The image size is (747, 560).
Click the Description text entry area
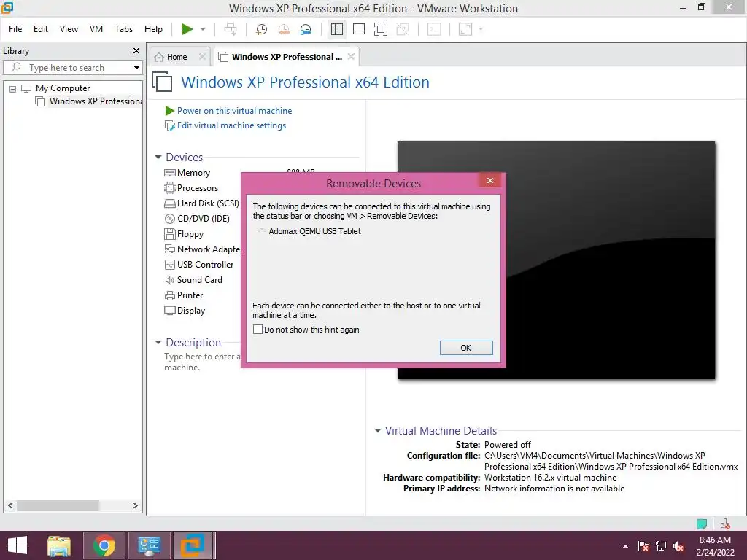pos(203,362)
